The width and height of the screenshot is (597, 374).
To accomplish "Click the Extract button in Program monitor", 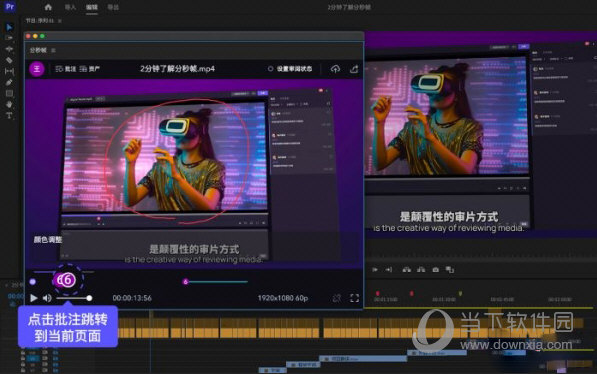I will pyautogui.click(x=421, y=270).
